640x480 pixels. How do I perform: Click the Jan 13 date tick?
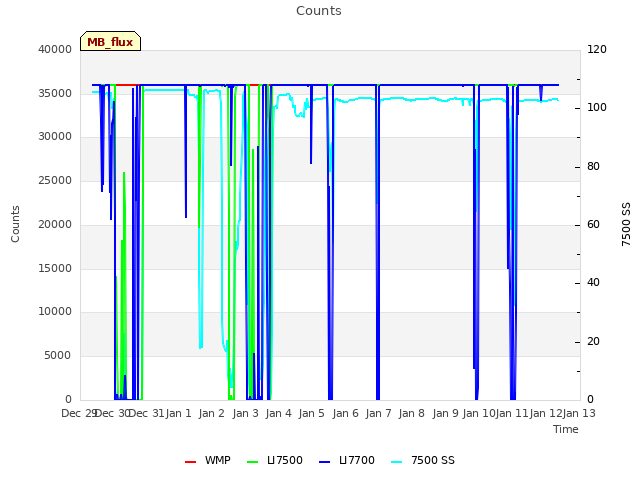(x=579, y=413)
